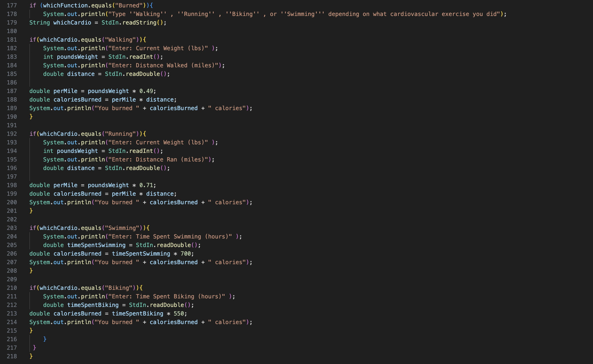
Task: Click "Distance Ran (miles)" string text
Action: point(170,159)
